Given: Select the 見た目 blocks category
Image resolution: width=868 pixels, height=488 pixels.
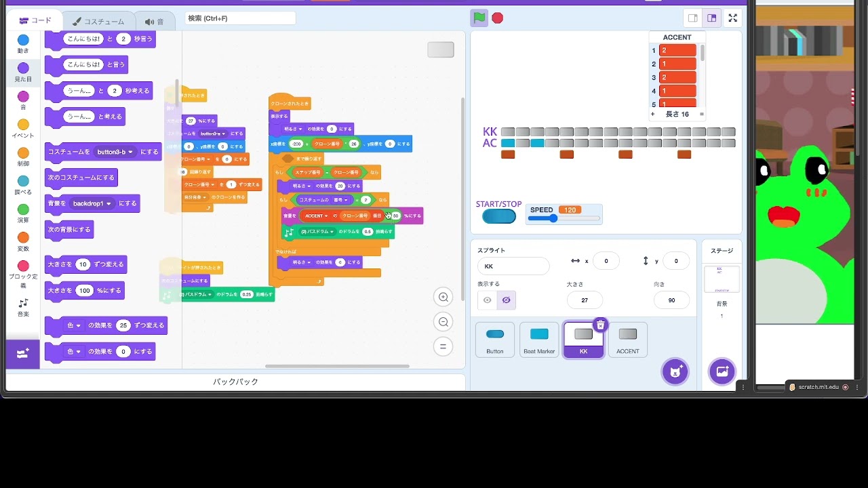Looking at the screenshot, I should click(23, 73).
